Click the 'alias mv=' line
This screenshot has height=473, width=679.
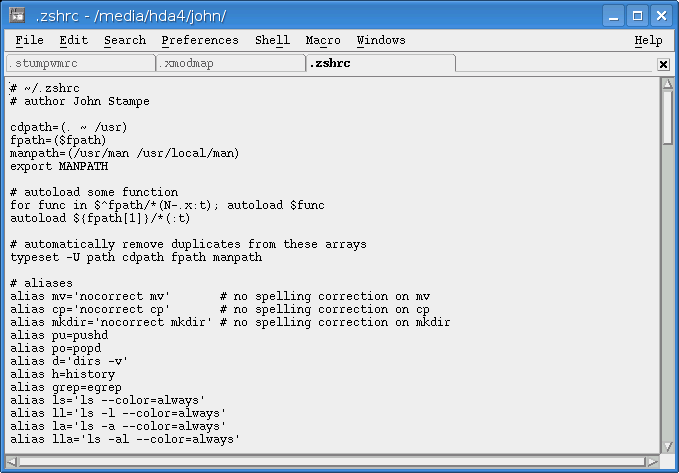pos(220,296)
